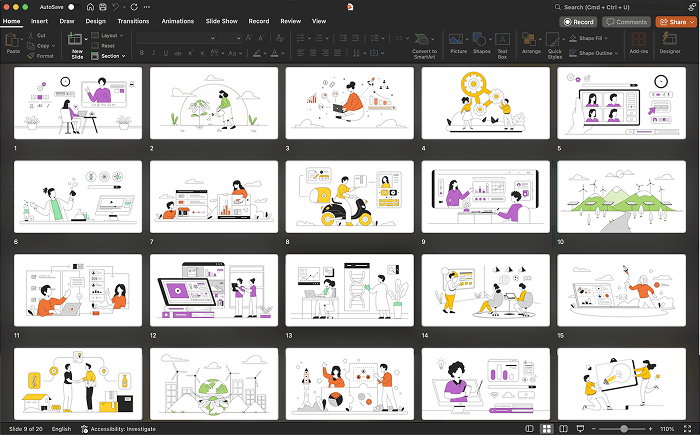Viewport: 700px width, 435px height.
Task: Click Cut in the clipboard group
Action: [x=37, y=35]
